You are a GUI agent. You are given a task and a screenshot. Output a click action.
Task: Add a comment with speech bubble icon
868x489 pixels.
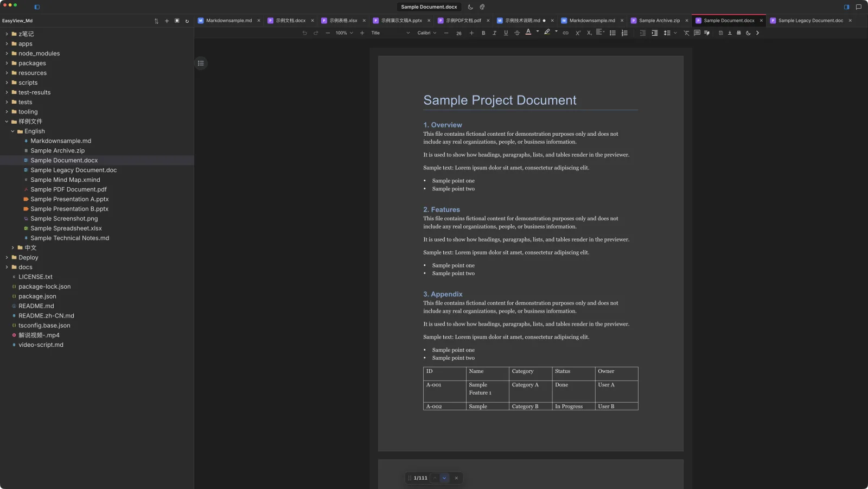point(697,33)
